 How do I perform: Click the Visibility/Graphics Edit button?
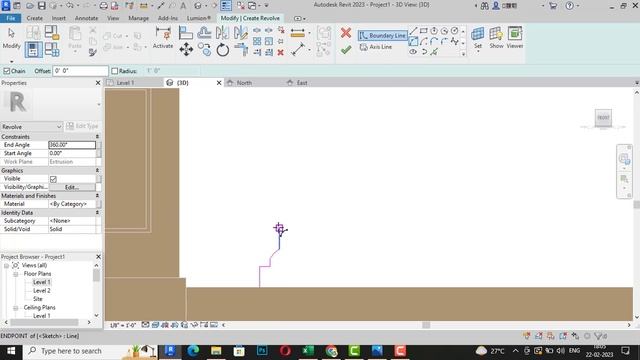(72, 187)
